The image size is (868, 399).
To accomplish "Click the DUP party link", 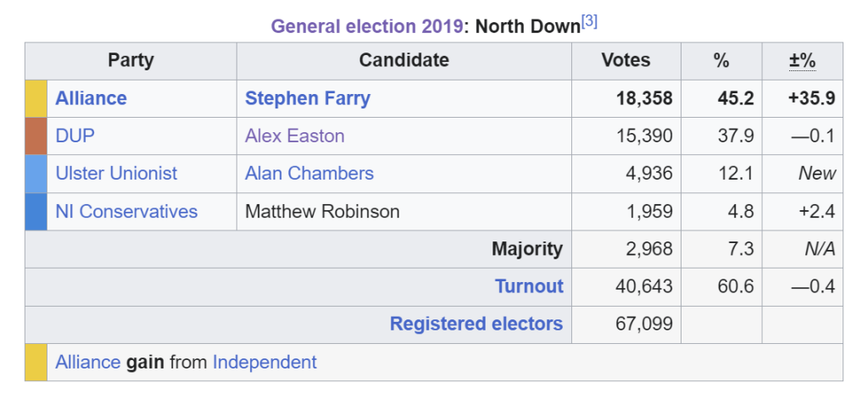I will pos(75,136).
